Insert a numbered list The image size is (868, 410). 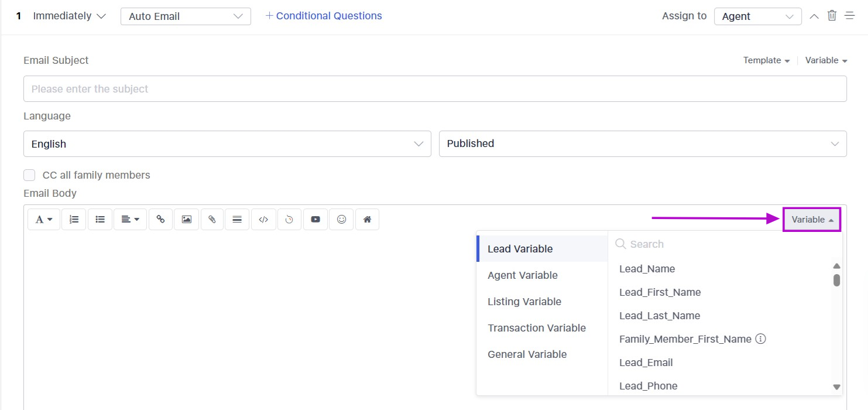click(74, 220)
